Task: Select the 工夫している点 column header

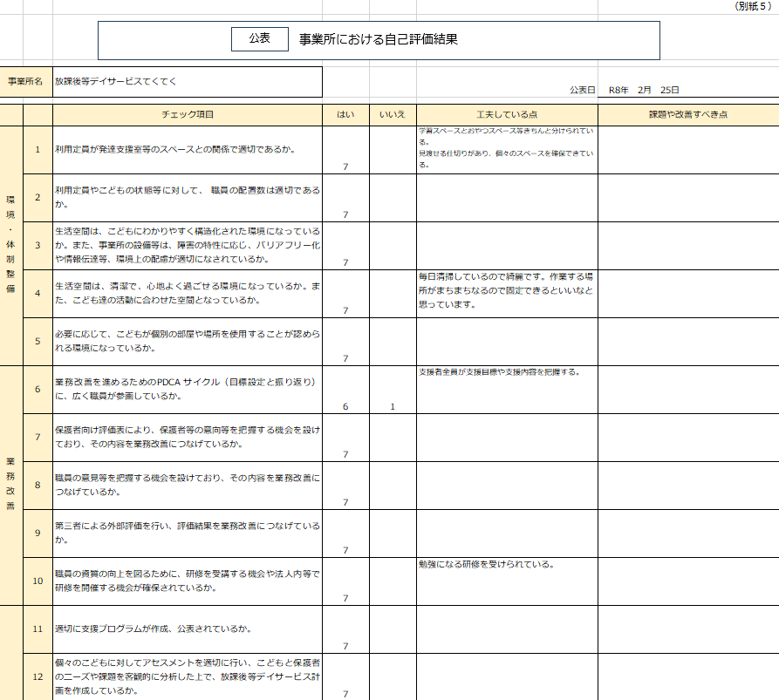Action: [x=506, y=114]
